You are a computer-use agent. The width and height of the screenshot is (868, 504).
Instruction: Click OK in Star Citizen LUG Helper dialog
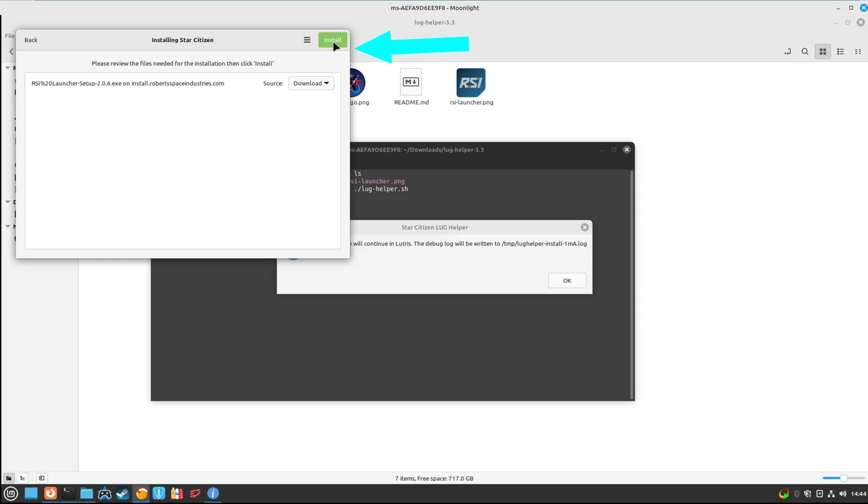tap(567, 280)
